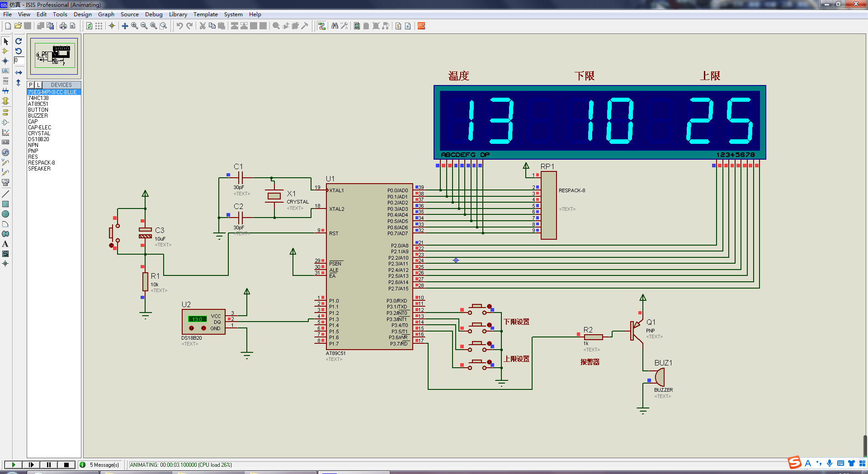The image size is (868, 474).
Task: Select the Buses mode tool
Action: coord(5,91)
